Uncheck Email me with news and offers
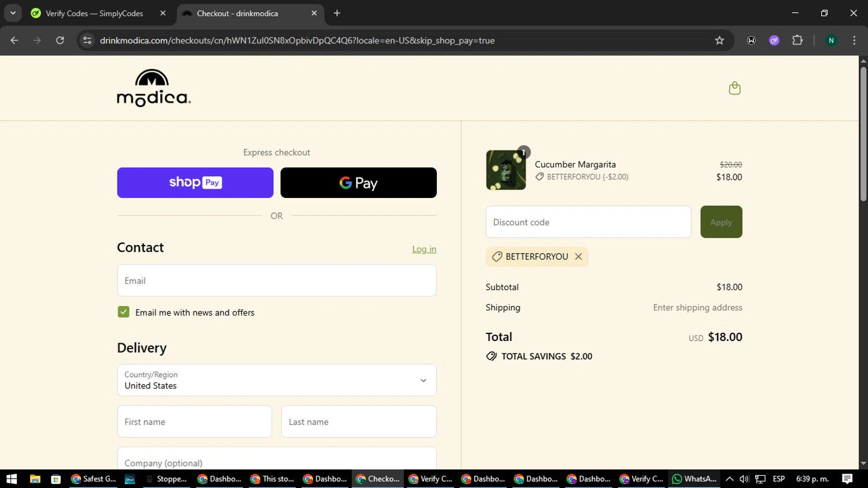This screenshot has height=488, width=868. [123, 312]
